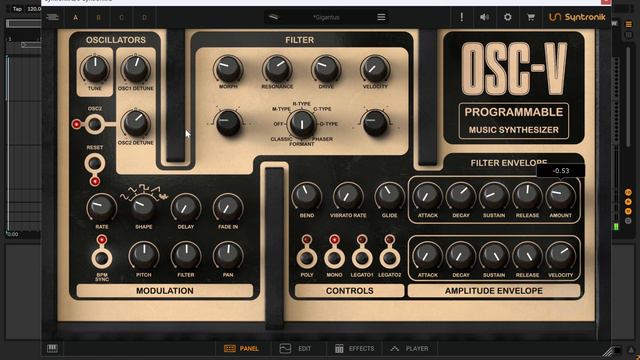Click filter envelope AMOUNT knob

point(560,196)
